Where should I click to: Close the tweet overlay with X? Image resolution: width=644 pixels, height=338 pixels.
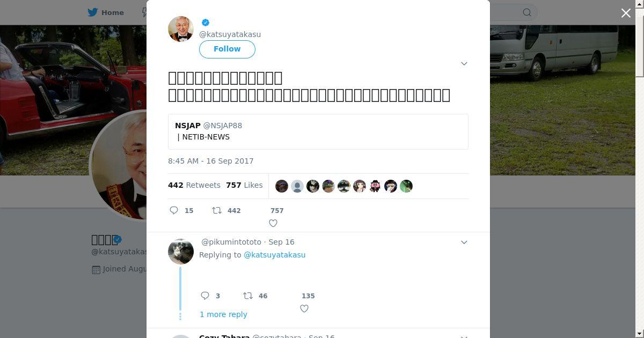click(626, 13)
